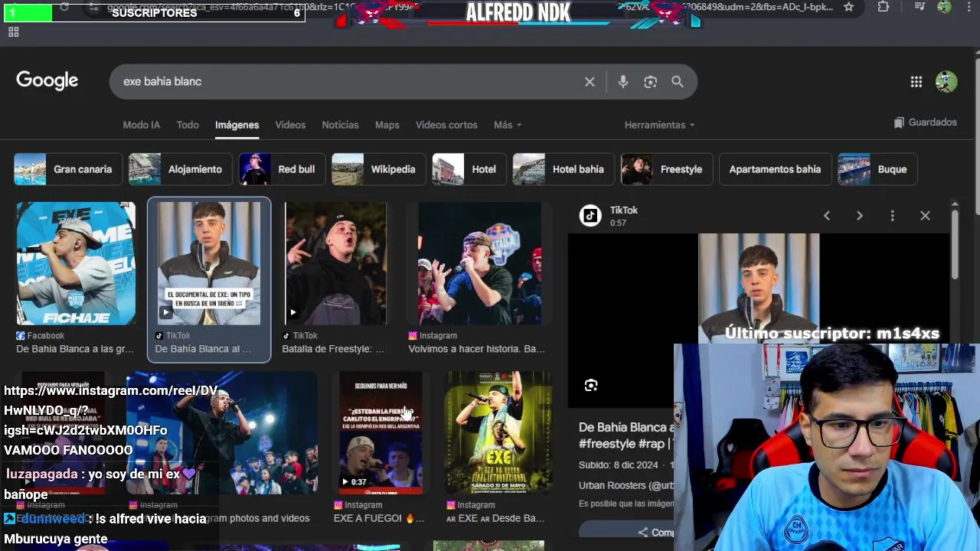
Task: Filter by the Buque chip
Action: pyautogui.click(x=877, y=169)
